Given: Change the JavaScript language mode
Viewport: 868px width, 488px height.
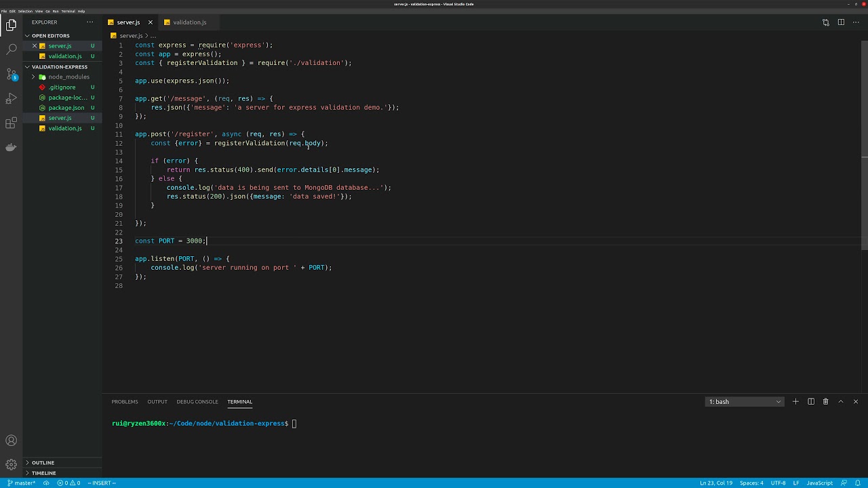Looking at the screenshot, I should pyautogui.click(x=819, y=483).
